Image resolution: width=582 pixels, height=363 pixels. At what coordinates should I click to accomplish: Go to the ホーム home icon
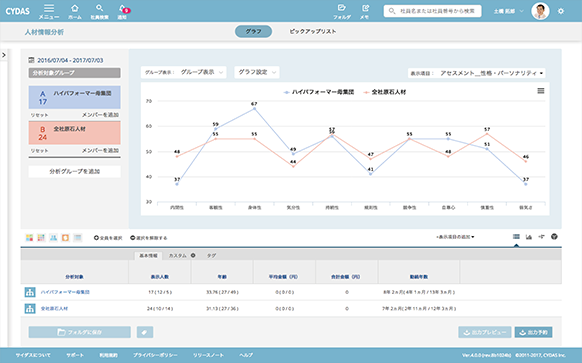75,12
